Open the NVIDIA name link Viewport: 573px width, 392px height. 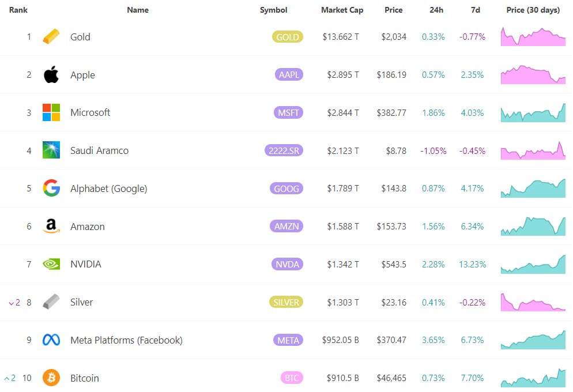(86, 264)
